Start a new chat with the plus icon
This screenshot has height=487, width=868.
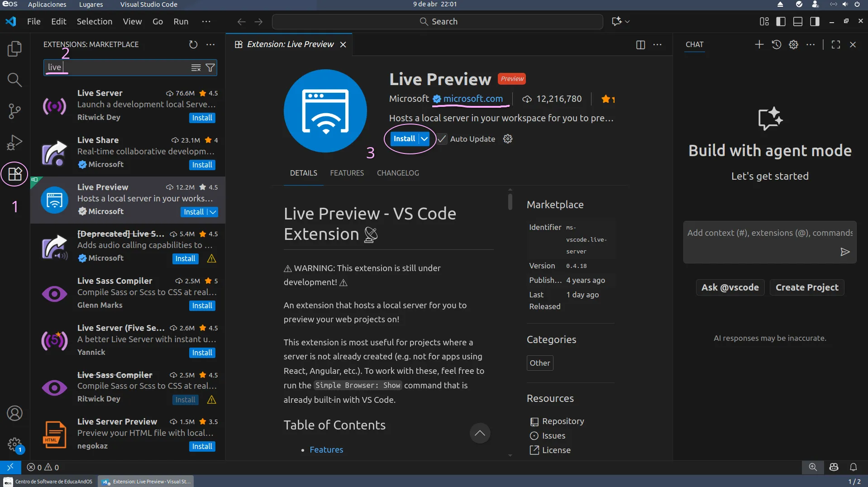(x=758, y=44)
